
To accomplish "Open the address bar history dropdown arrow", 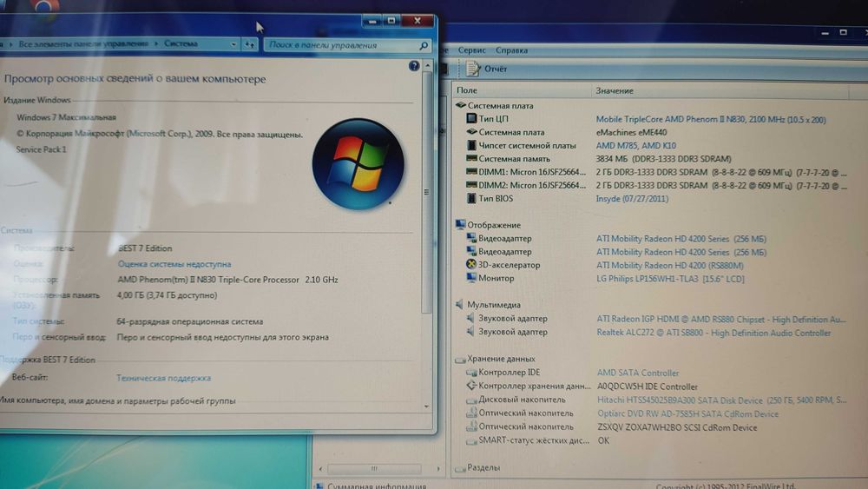I will [233, 44].
